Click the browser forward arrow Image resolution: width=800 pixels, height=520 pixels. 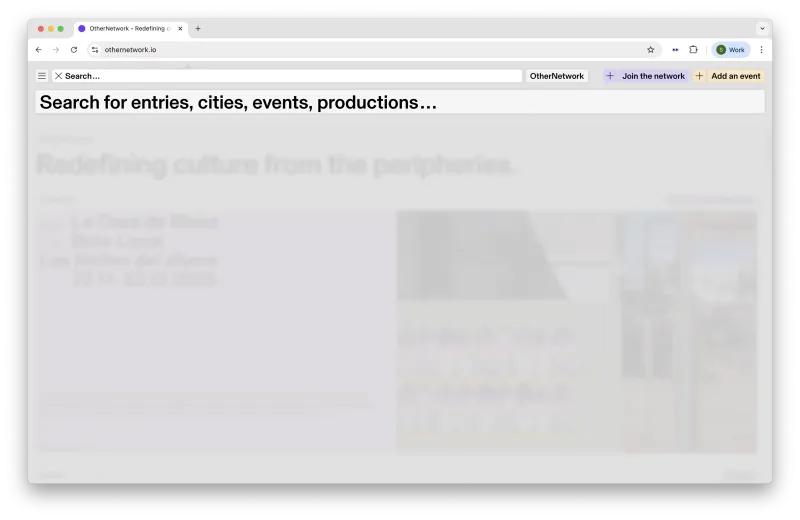click(x=56, y=49)
